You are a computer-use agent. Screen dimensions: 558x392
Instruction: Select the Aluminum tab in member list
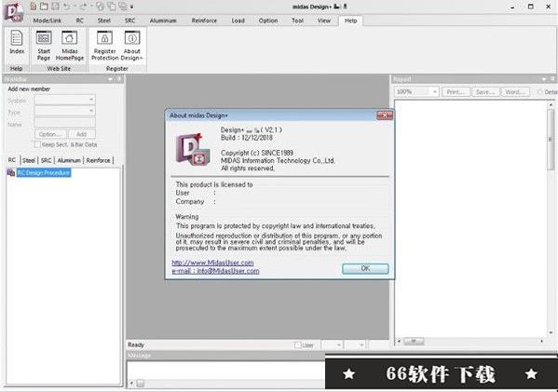point(69,161)
